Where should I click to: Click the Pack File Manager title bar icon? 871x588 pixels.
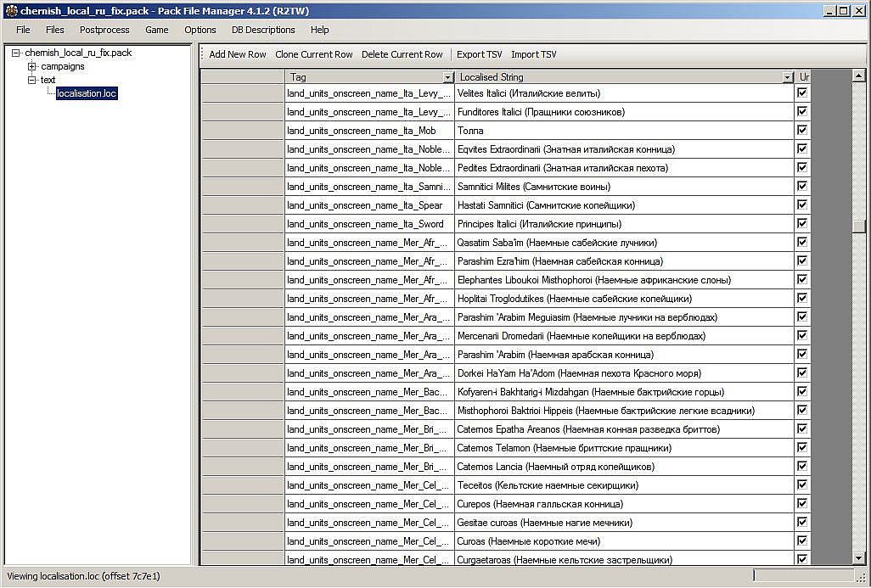(11, 10)
